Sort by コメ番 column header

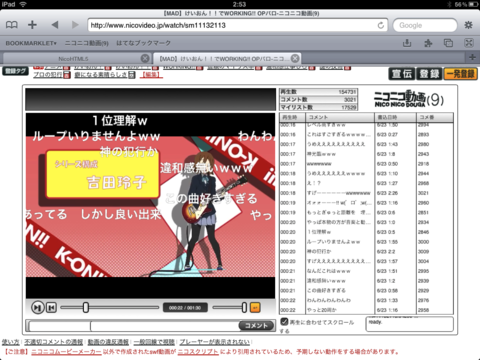coord(435,117)
